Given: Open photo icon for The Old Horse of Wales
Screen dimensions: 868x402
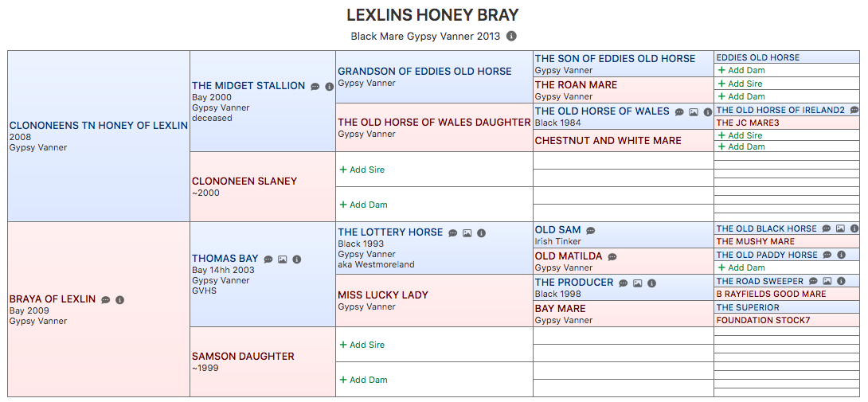Looking at the screenshot, I should [x=694, y=112].
